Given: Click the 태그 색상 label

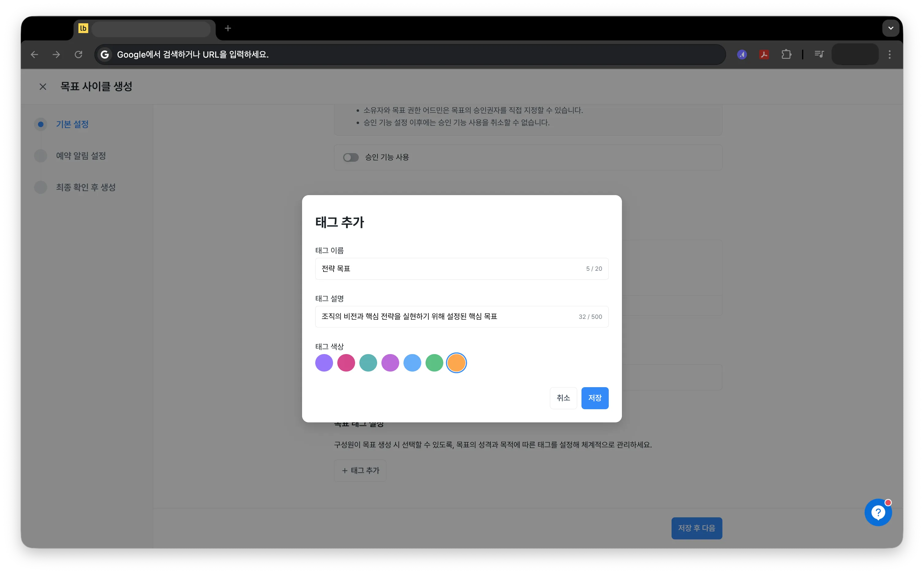Looking at the screenshot, I should tap(329, 347).
